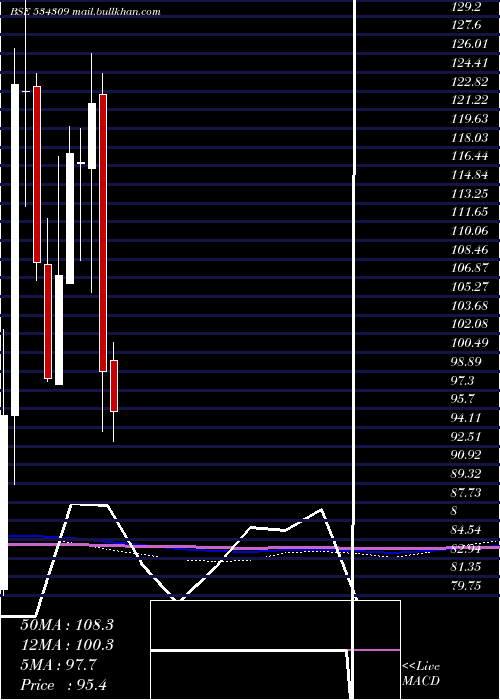500x700 pixels.
Task: Click the 50MA : 108.3 readout
Action: click(67, 625)
